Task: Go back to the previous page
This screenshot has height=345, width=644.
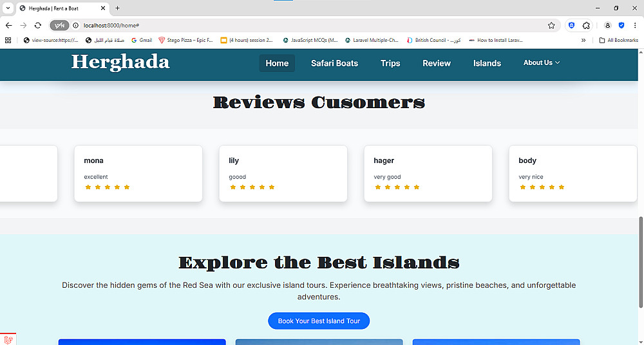Action: coord(8,26)
